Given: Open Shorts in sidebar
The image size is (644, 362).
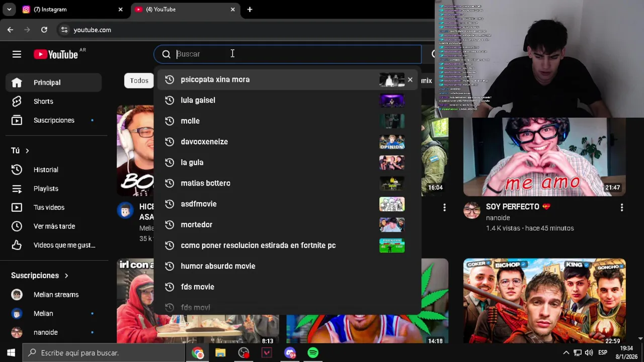Looking at the screenshot, I should [x=54, y=101].
